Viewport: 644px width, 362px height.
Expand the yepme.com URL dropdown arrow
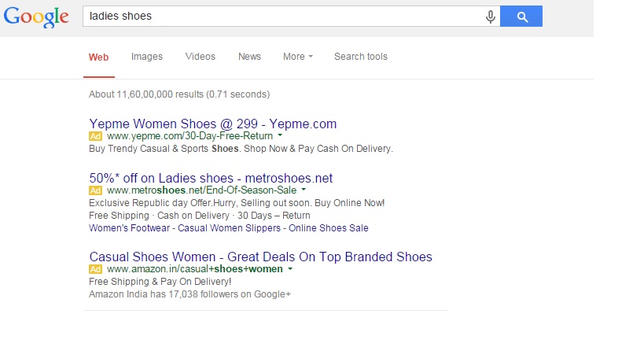click(280, 135)
